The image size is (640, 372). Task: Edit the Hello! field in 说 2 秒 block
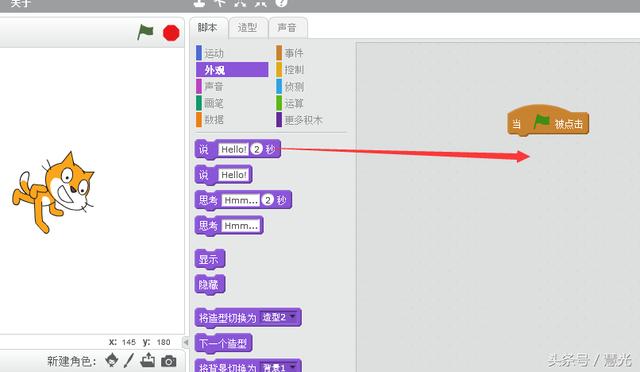pyautogui.click(x=233, y=149)
